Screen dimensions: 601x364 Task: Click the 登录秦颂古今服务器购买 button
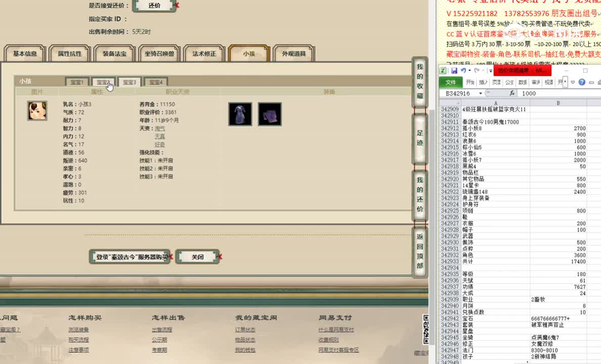coord(130,256)
